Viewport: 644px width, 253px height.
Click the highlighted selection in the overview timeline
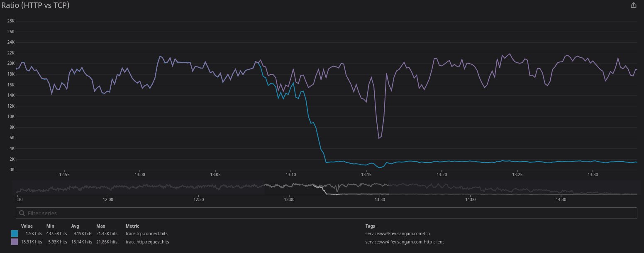[326, 189]
